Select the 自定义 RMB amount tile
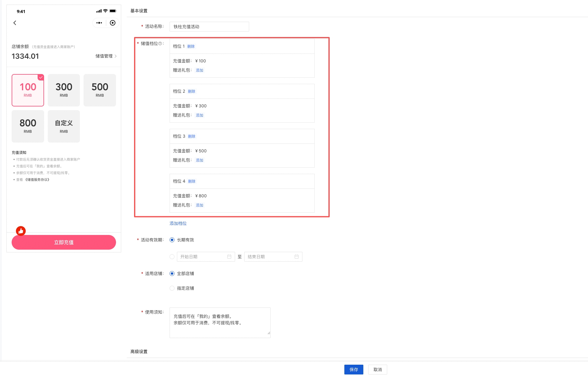This screenshot has height=376, width=588. [64, 126]
